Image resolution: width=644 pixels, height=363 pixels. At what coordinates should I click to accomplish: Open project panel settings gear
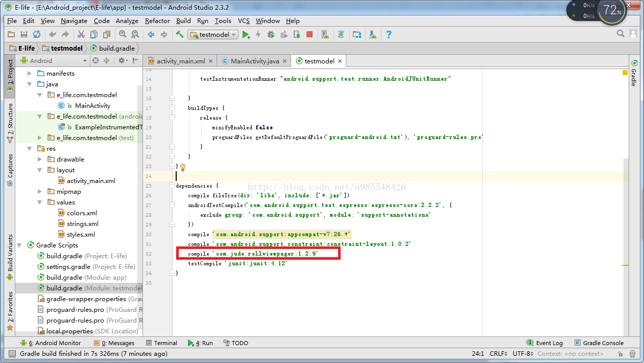point(123,60)
